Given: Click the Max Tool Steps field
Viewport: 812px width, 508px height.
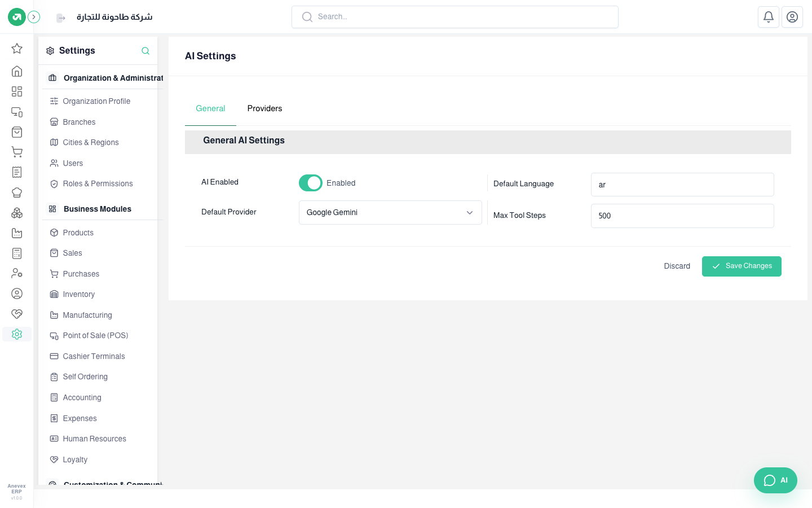Looking at the screenshot, I should pyautogui.click(x=682, y=216).
